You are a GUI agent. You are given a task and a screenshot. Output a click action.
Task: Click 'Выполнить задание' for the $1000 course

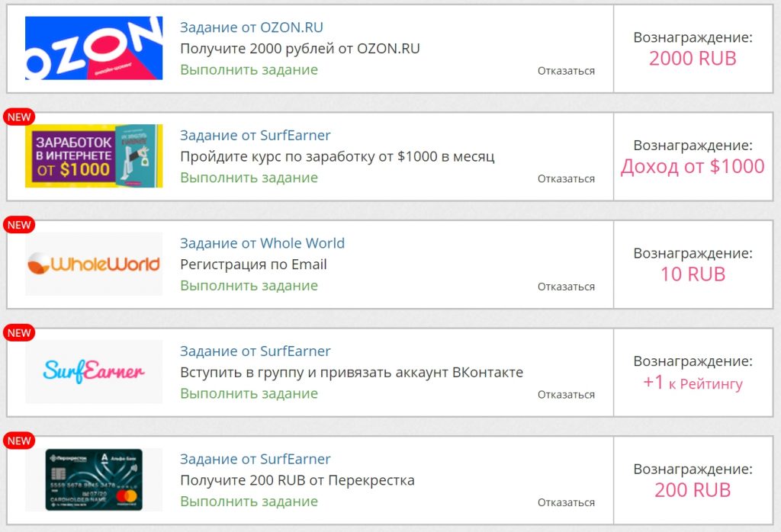coord(249,178)
